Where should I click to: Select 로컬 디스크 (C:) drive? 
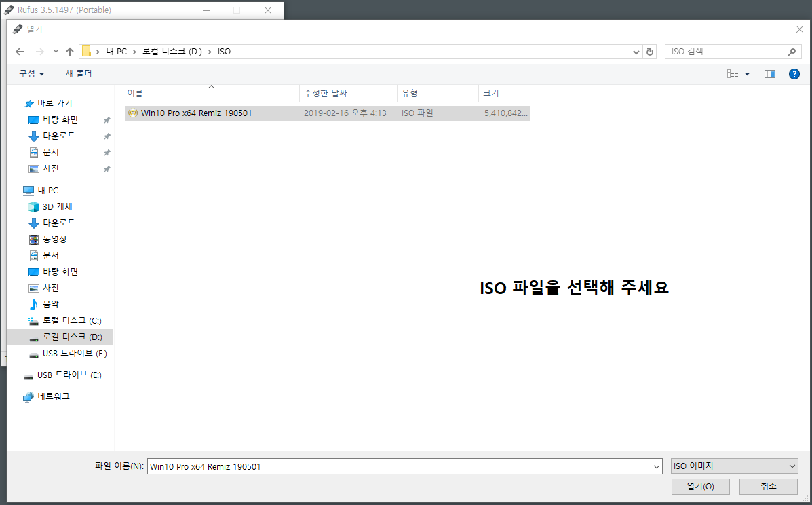71,320
